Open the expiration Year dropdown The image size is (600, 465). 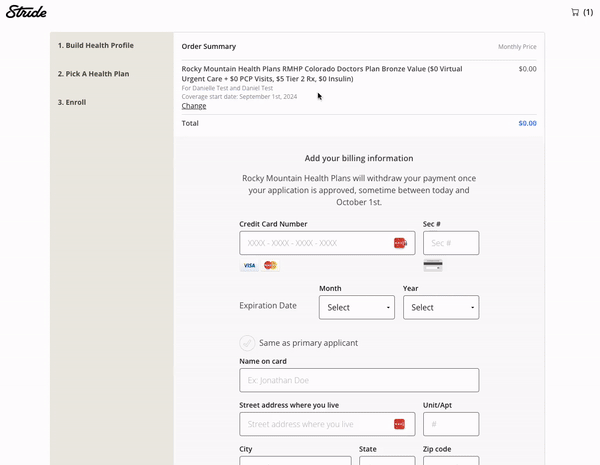pyautogui.click(x=441, y=307)
